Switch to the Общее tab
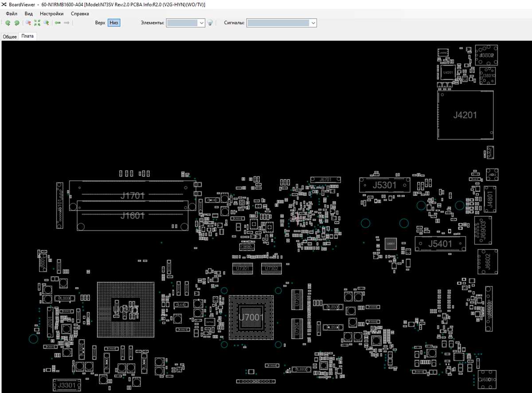The height and width of the screenshot is (393, 532). click(x=10, y=37)
